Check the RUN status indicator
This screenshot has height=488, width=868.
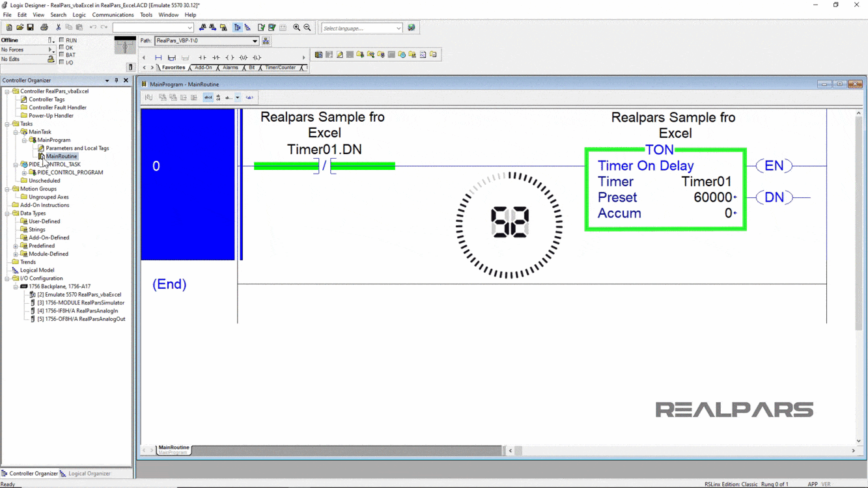tap(63, 40)
